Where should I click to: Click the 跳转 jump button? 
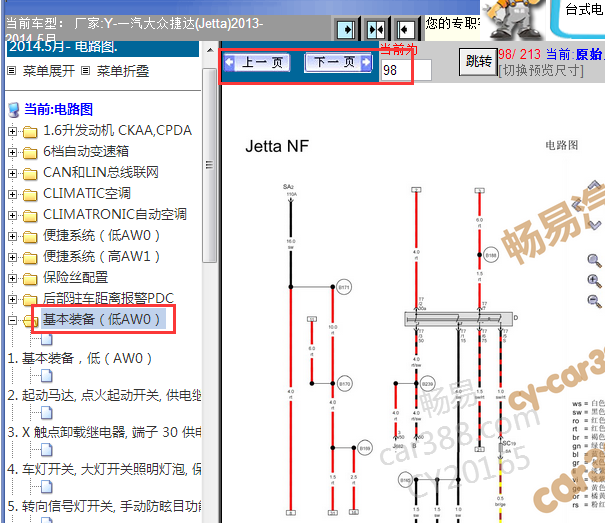478,61
